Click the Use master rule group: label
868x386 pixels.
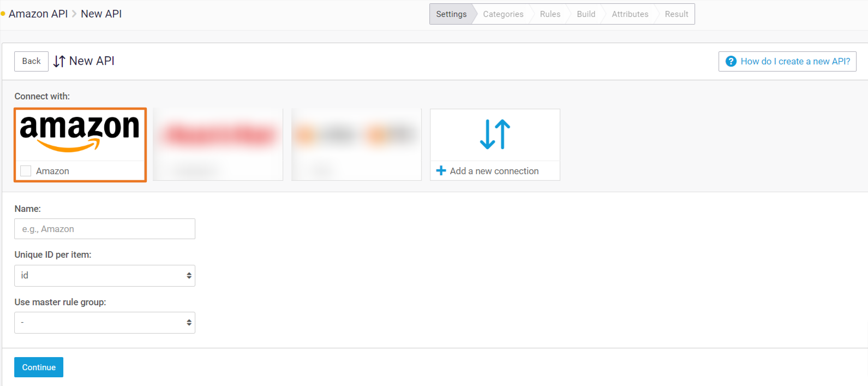(x=60, y=302)
